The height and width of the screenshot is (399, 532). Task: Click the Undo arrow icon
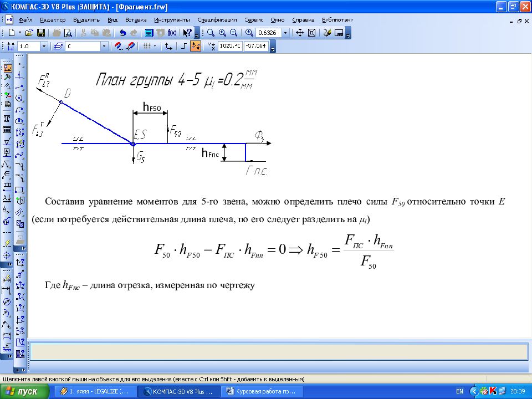(x=122, y=33)
